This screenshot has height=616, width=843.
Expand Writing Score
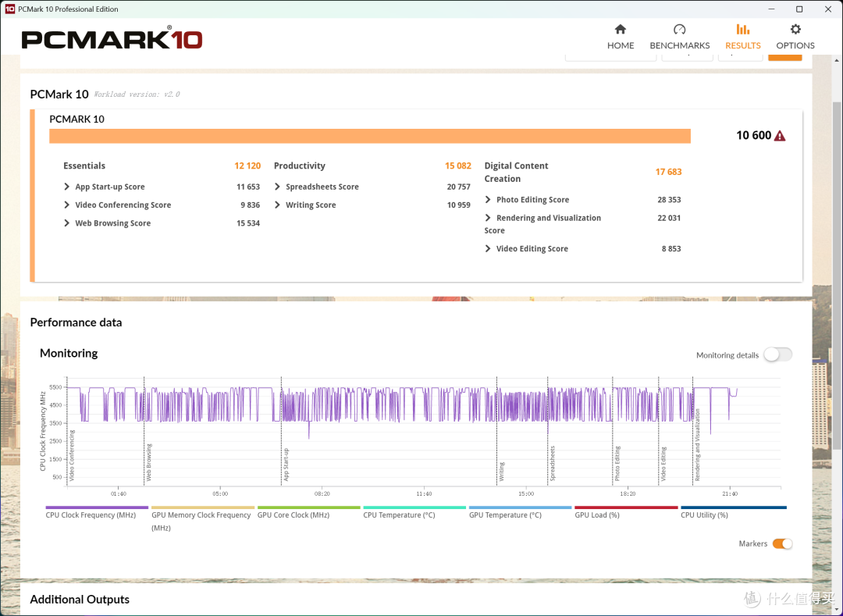[x=277, y=205]
